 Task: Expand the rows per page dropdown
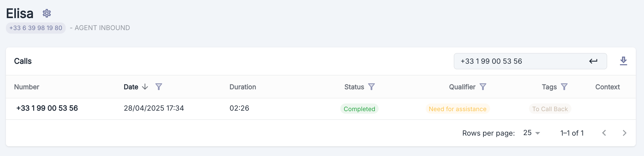click(x=532, y=133)
